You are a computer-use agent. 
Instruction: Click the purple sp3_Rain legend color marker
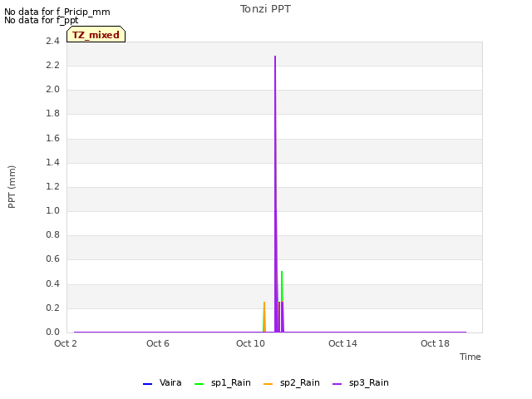click(x=337, y=384)
